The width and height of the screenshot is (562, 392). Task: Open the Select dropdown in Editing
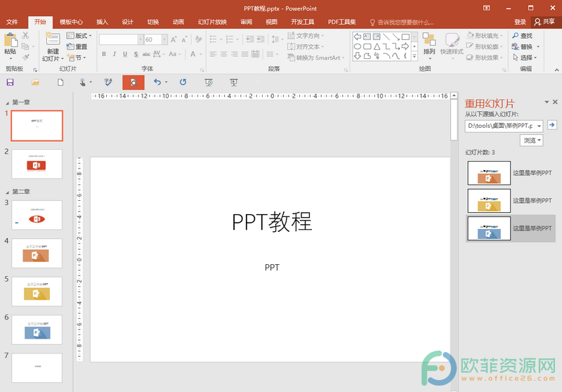tap(525, 58)
